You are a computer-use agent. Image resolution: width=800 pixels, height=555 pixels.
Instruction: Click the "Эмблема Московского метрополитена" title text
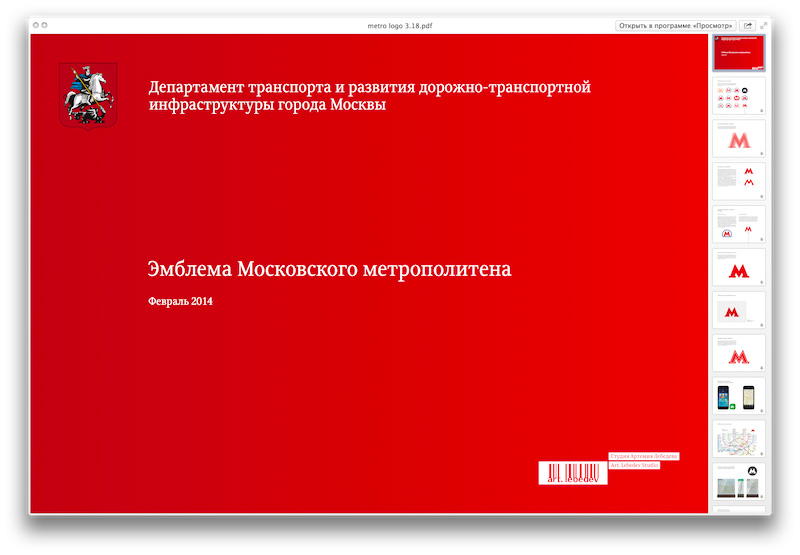[x=329, y=270]
